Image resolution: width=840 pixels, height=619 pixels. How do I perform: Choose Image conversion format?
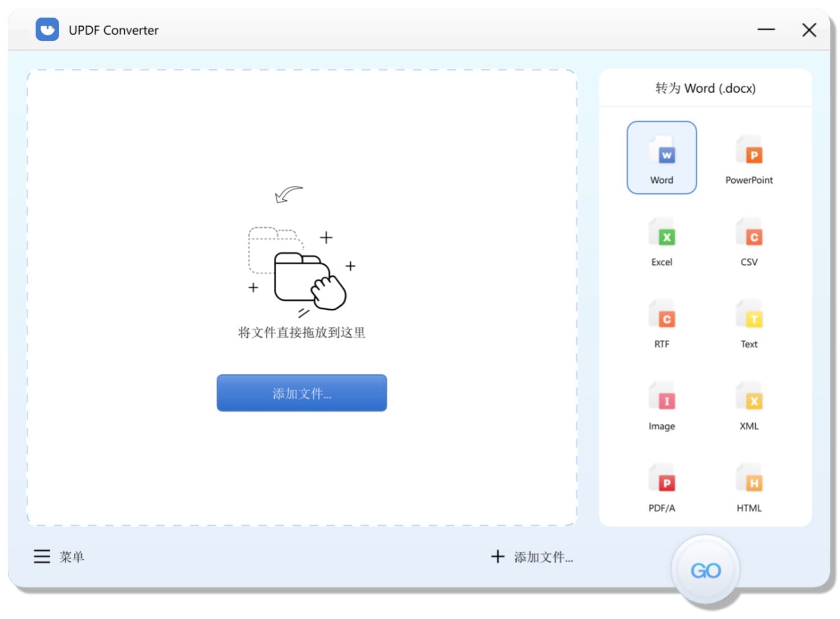[661, 405]
